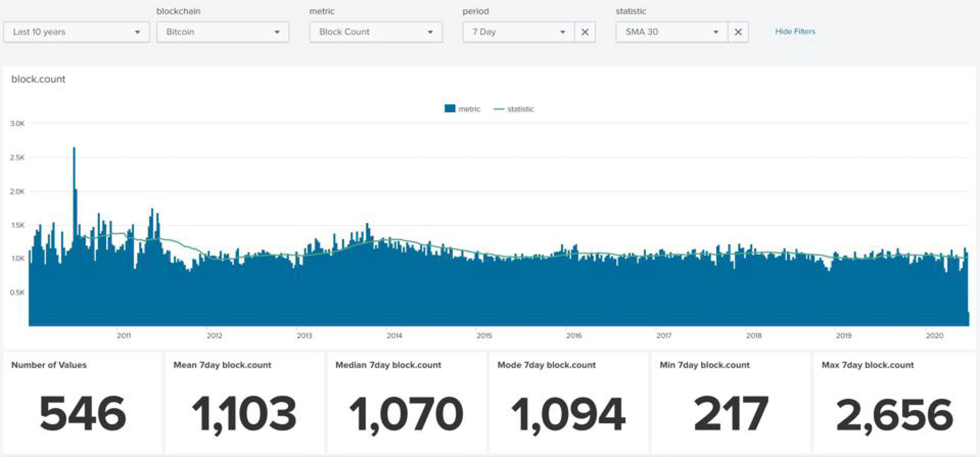Screen dimensions: 980x457
Task: Toggle the statistic series in chart legend
Action: click(x=513, y=109)
